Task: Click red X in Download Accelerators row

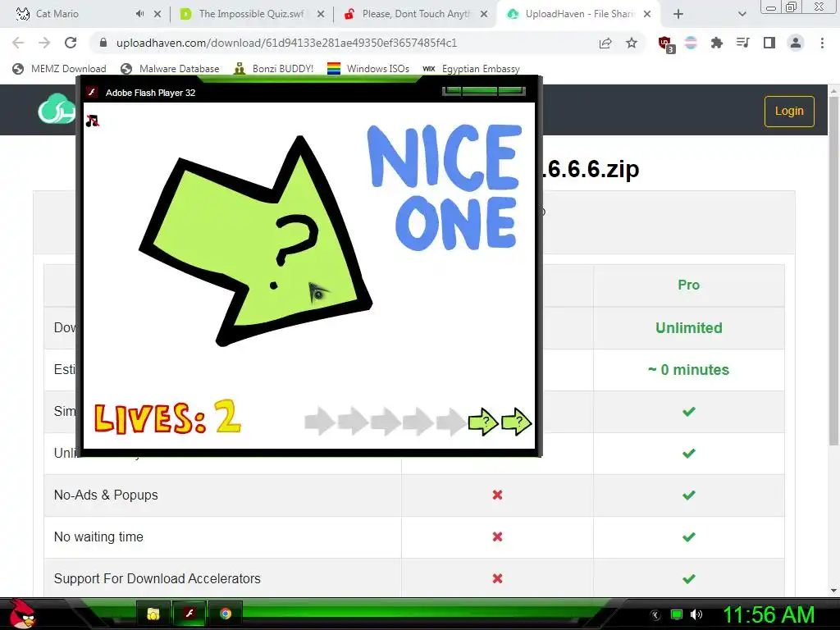Action: (x=497, y=578)
